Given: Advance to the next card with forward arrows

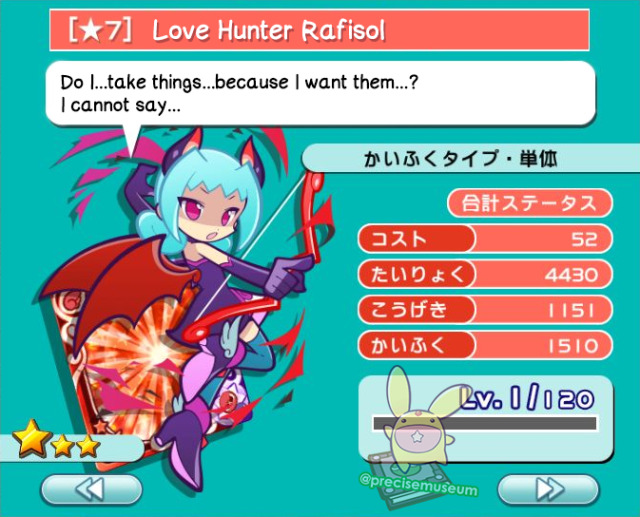Looking at the screenshot, I should click(548, 489).
